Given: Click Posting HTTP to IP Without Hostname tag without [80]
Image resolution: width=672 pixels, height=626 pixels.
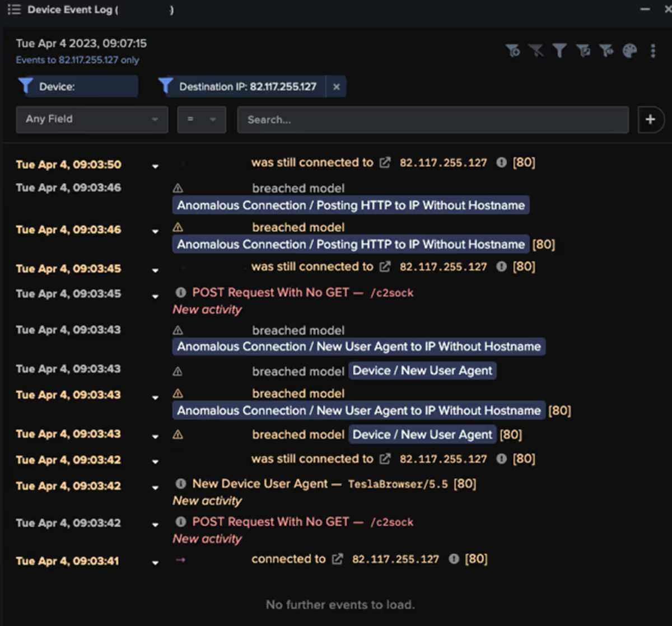Looking at the screenshot, I should [351, 205].
